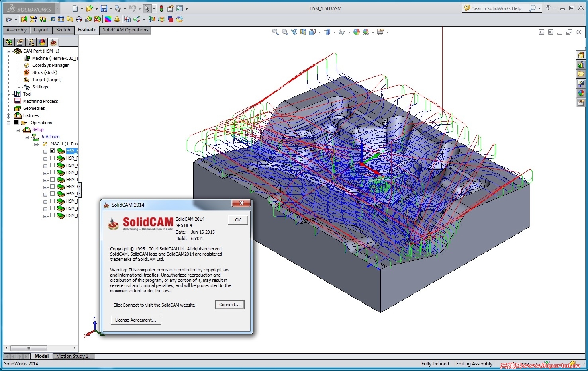588x371 pixels.
Task: Save the assembly with the Save icon
Action: coord(104,8)
